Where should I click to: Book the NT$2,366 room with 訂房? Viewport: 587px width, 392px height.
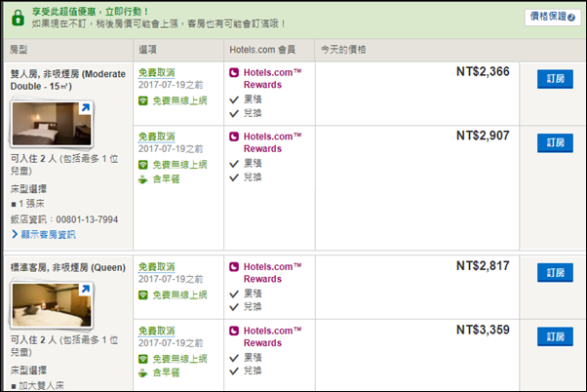pyautogui.click(x=554, y=77)
